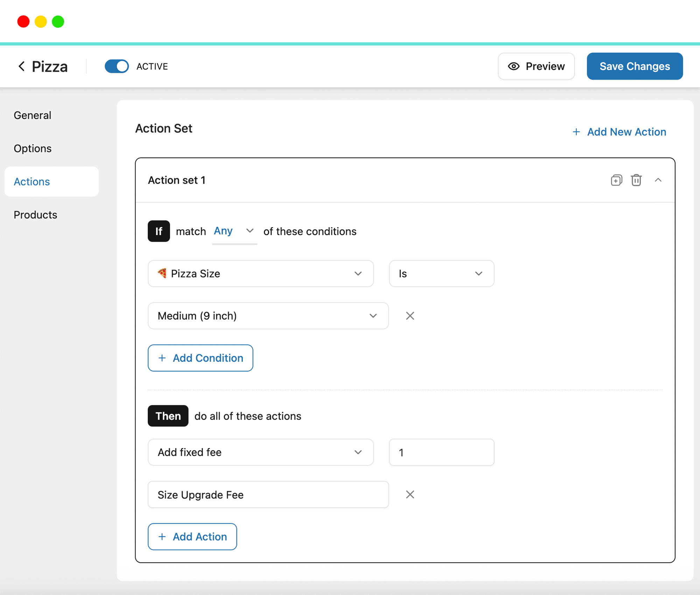Image resolution: width=700 pixels, height=595 pixels.
Task: Delete Action set 1 with trash icon
Action: click(636, 180)
